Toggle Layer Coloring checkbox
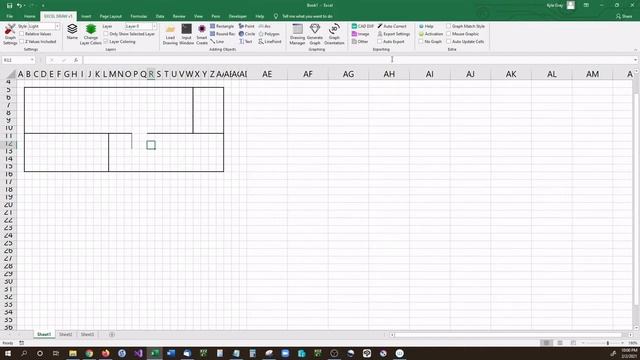This screenshot has width=640, height=360. pos(106,42)
